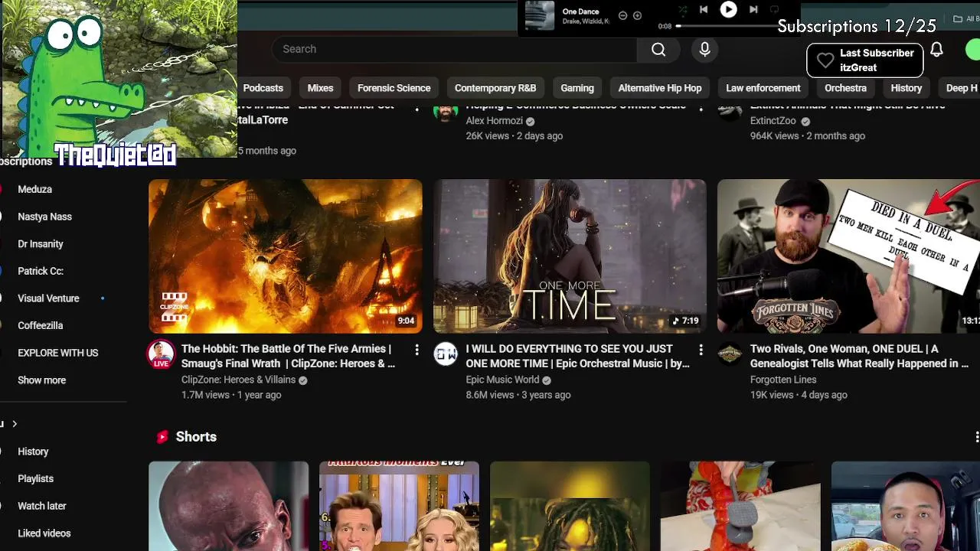Seek in the One Dance progress bar
980x551 pixels.
[x=727, y=26]
